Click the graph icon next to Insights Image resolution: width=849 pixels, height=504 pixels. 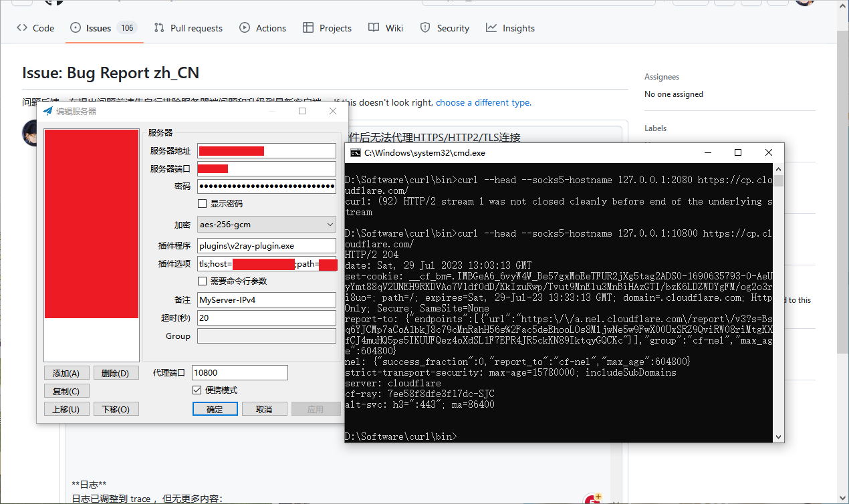point(491,28)
